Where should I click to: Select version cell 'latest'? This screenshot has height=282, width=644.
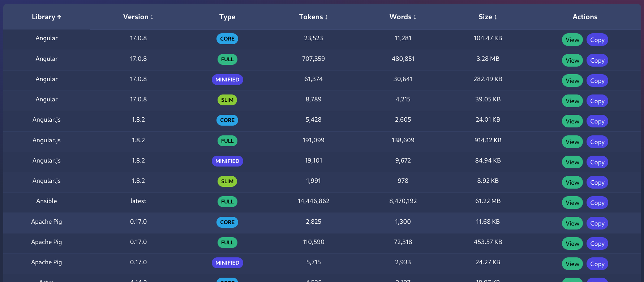(138, 201)
